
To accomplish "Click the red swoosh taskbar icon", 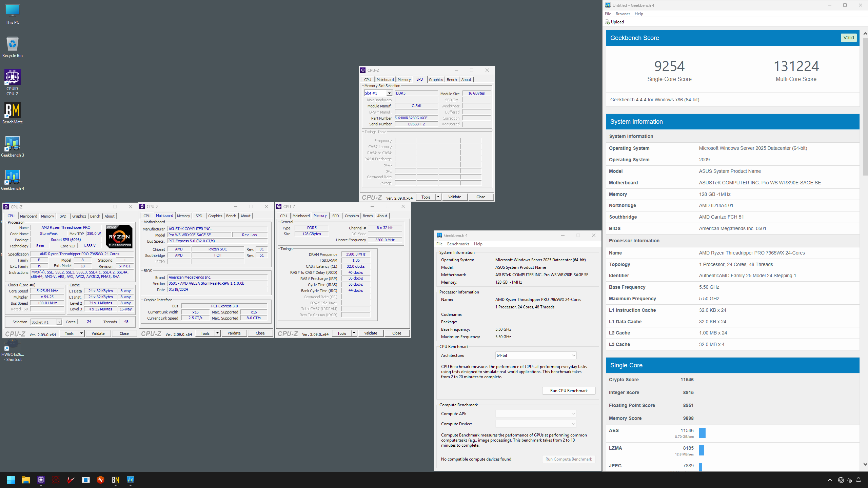I will click(71, 480).
